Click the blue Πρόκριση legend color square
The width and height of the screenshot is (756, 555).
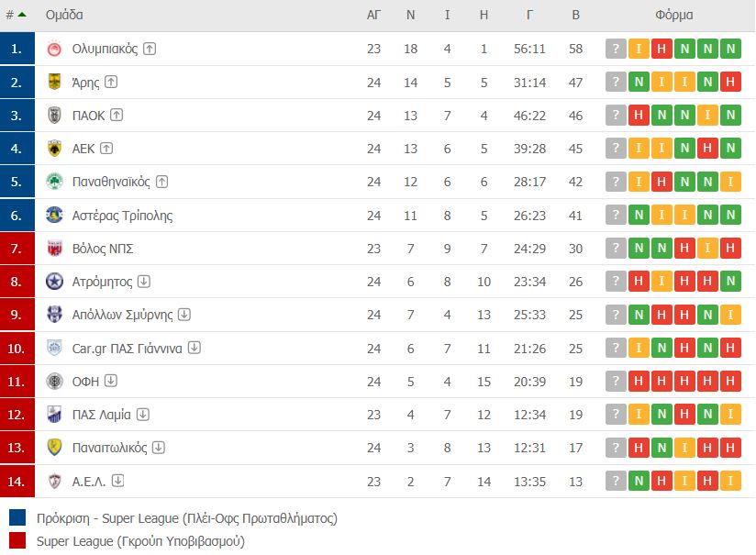[17, 518]
